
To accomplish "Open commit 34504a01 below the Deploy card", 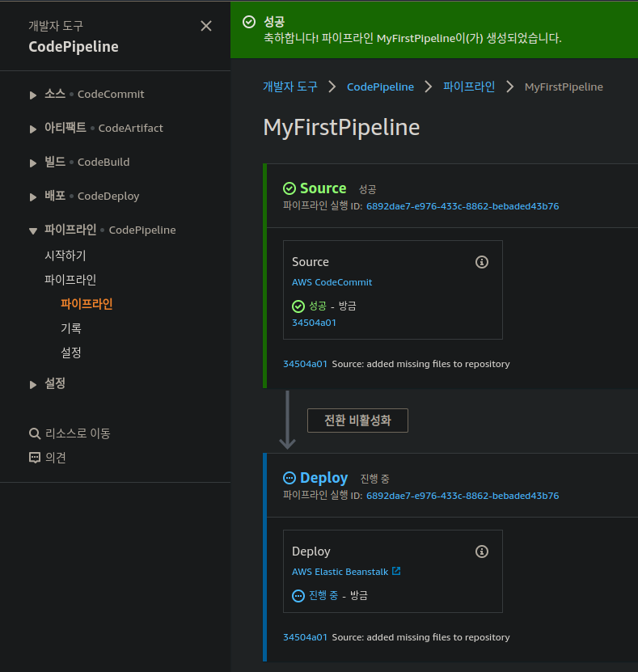I will [x=305, y=637].
